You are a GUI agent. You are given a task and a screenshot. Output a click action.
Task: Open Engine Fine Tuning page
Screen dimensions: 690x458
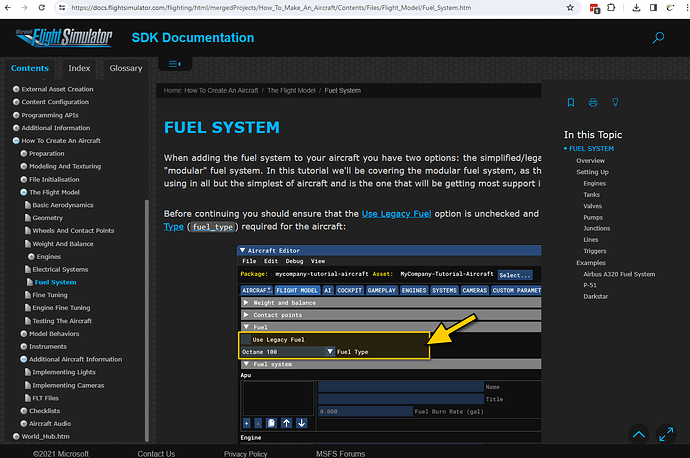[x=61, y=308]
